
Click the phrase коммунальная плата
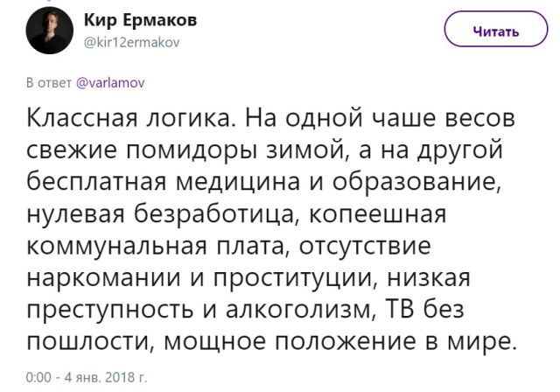coord(156,246)
